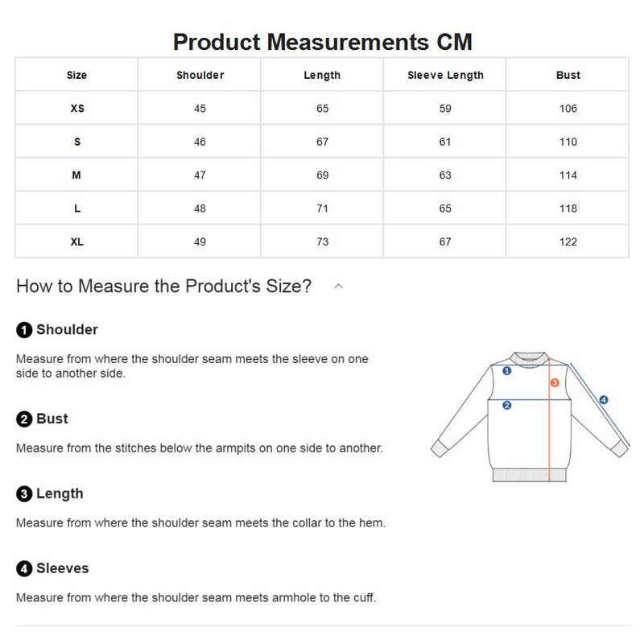Click the Bust column header in table
The height and width of the screenshot is (644, 644).
pos(568,75)
